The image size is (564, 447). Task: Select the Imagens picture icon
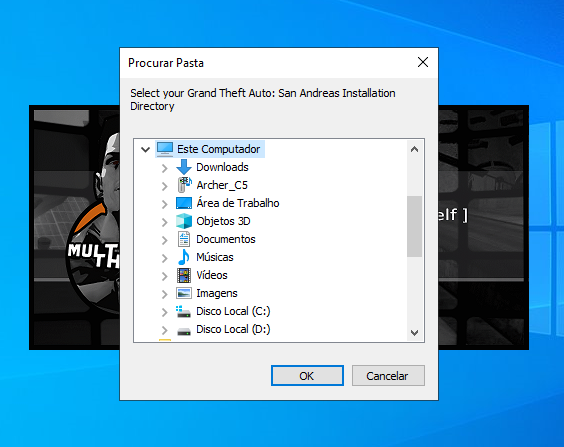(184, 293)
